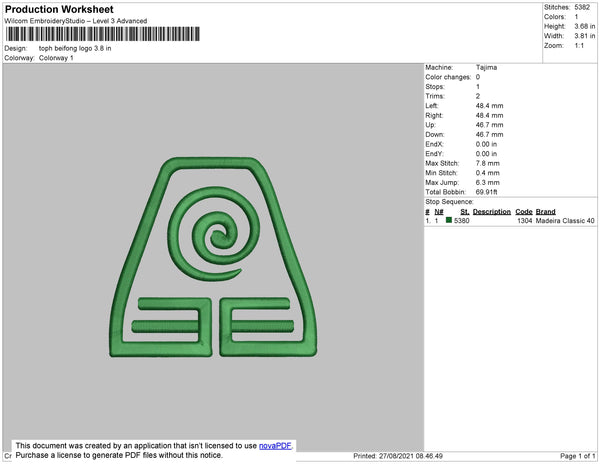Select the Stitches value 5382
This screenshot has width=600, height=464.
point(582,7)
